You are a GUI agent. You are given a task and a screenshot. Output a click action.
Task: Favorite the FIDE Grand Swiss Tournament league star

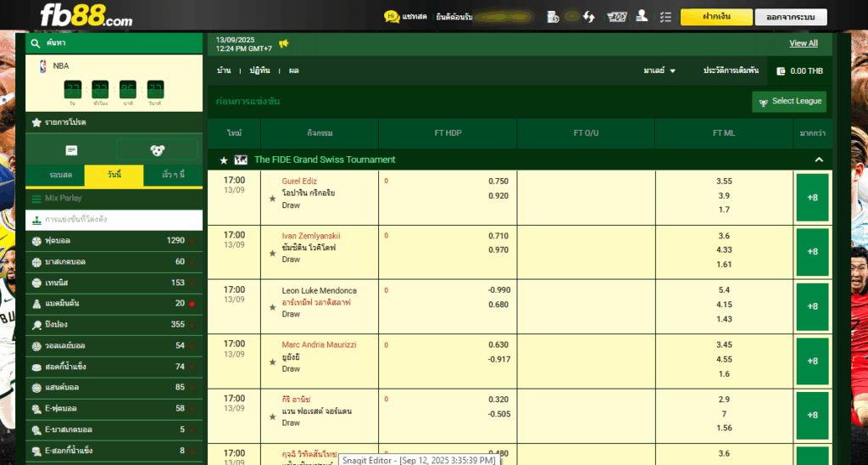tap(224, 160)
